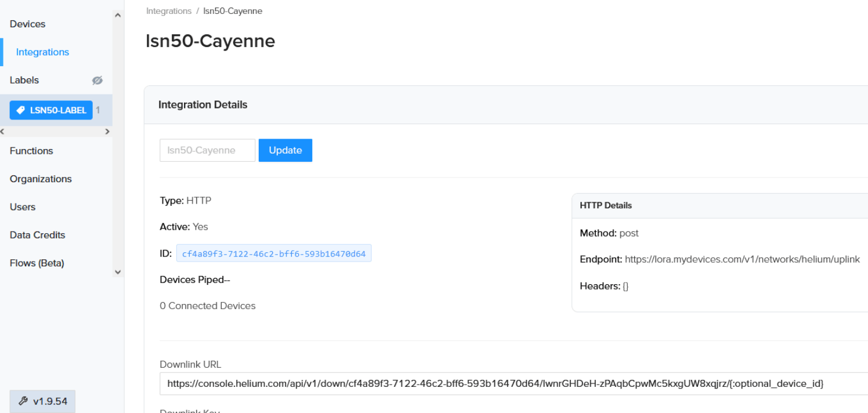Click the Update button
Screen dimensions: 868x413
click(x=285, y=150)
